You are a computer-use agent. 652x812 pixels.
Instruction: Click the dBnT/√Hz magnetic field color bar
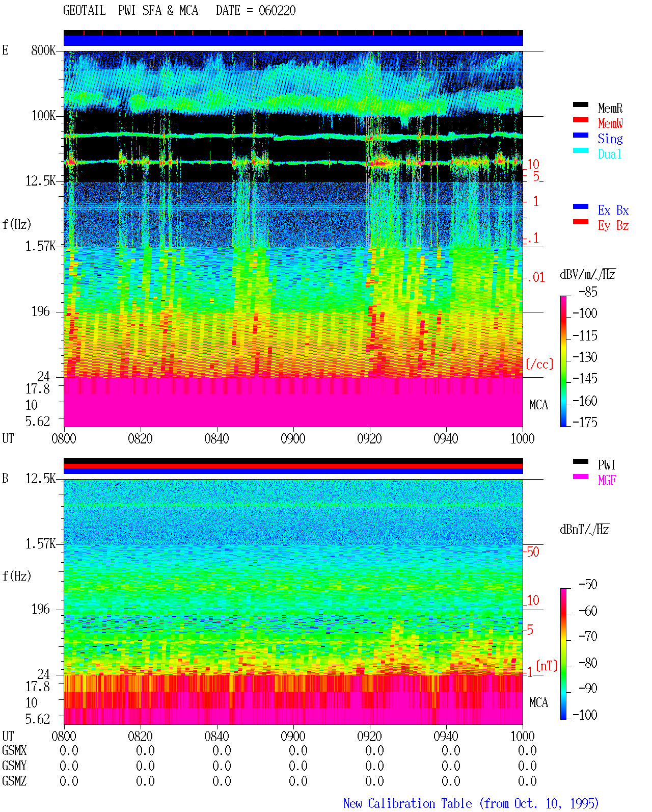563,654
